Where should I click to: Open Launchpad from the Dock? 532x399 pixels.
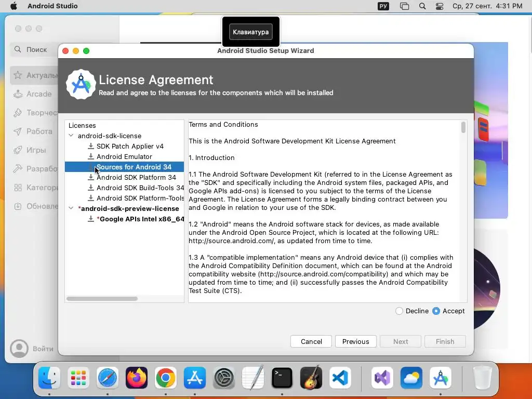(x=78, y=378)
